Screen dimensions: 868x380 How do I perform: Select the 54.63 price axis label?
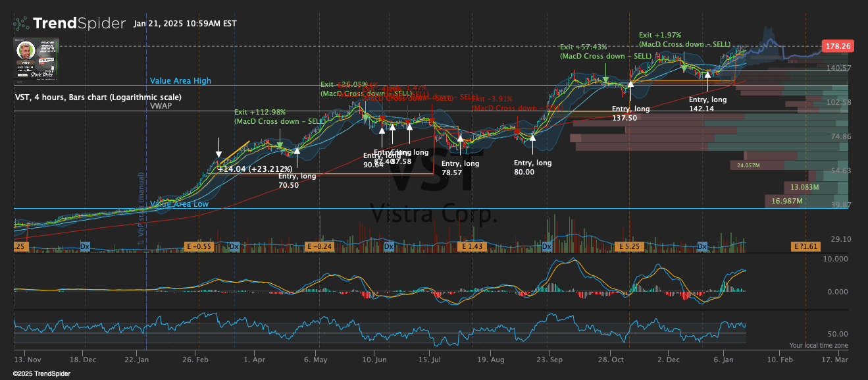coord(841,171)
